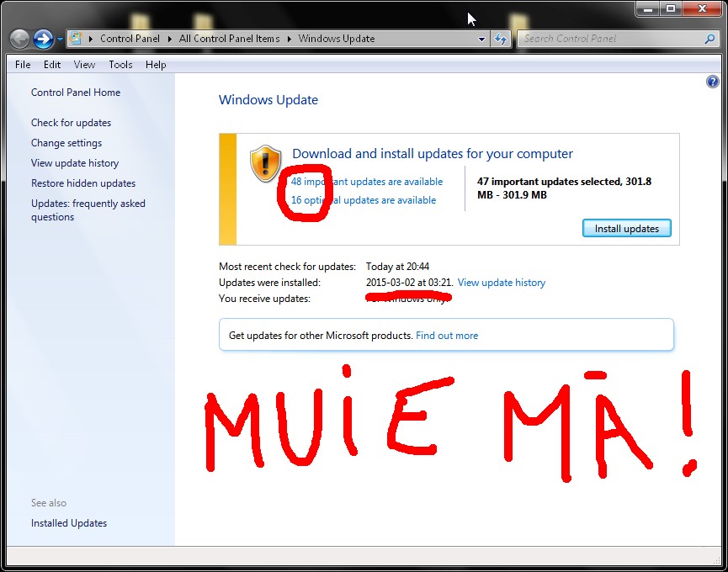Open the Tools menu

click(x=120, y=65)
